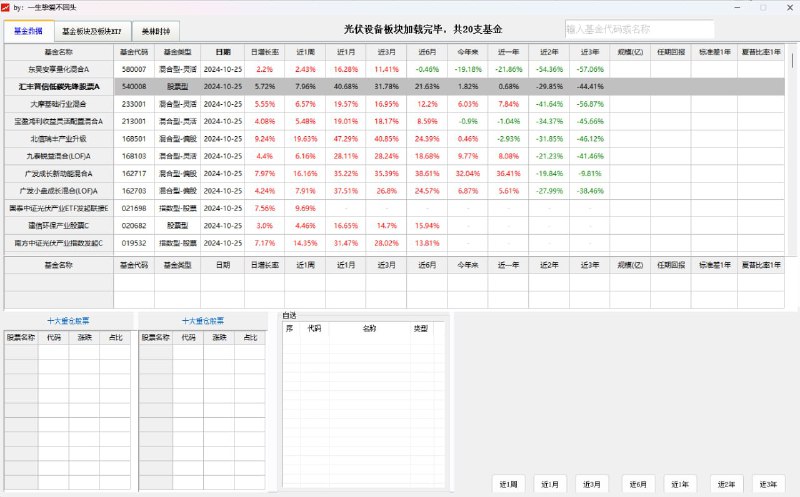Open the 美林时钟 tab
The image size is (800, 497).
155,31
